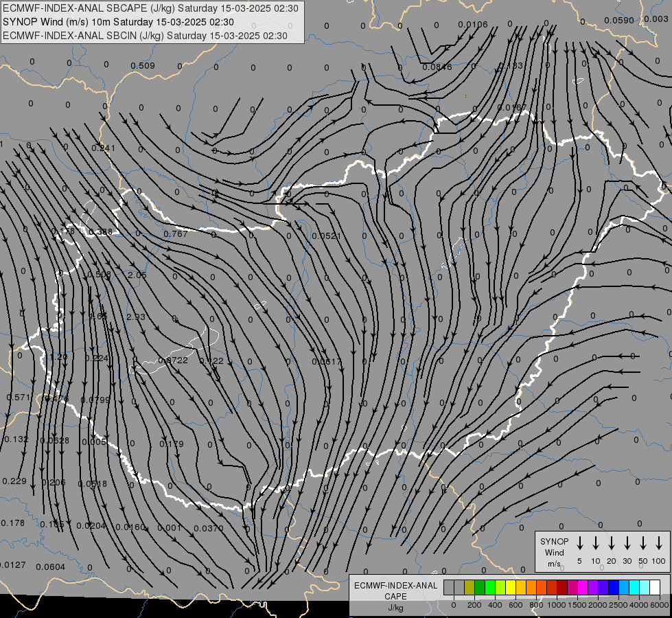
Task: Click the 0.179 CAPE value on map
Action: pyautogui.click(x=172, y=444)
